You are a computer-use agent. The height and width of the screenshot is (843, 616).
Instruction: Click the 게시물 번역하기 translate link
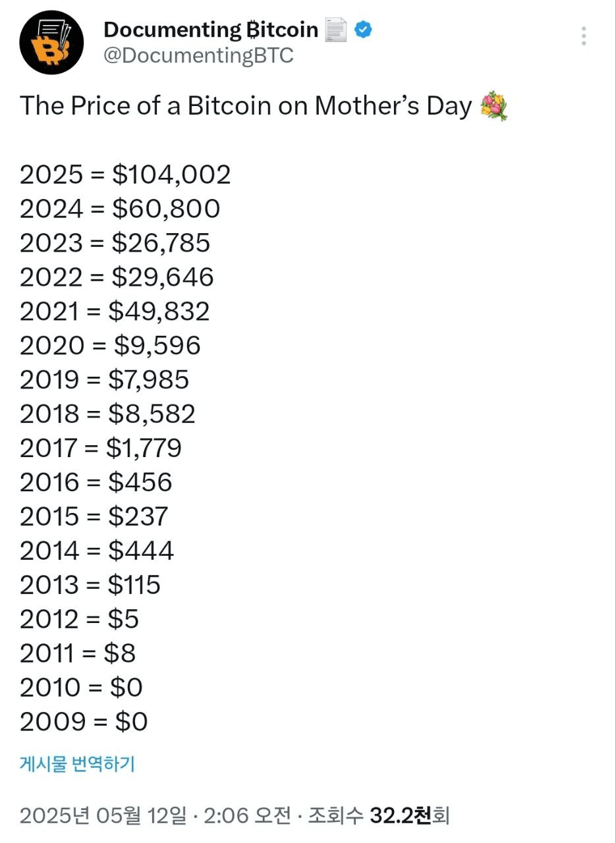[x=77, y=764]
